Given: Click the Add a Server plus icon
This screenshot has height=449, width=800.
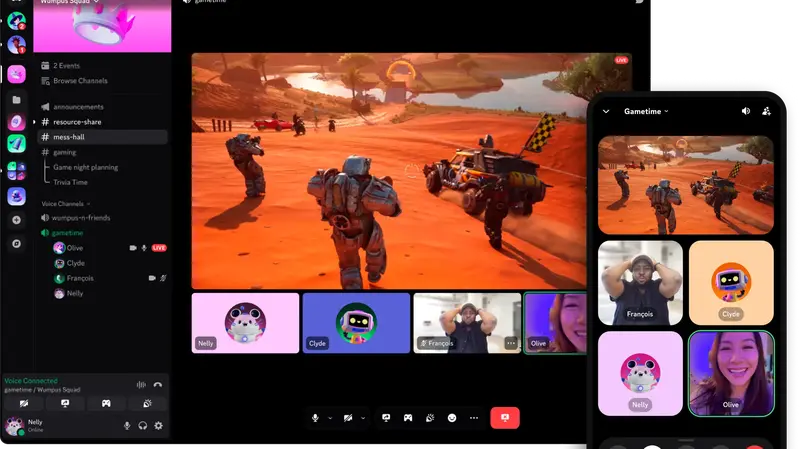Looking at the screenshot, I should pos(16,220).
